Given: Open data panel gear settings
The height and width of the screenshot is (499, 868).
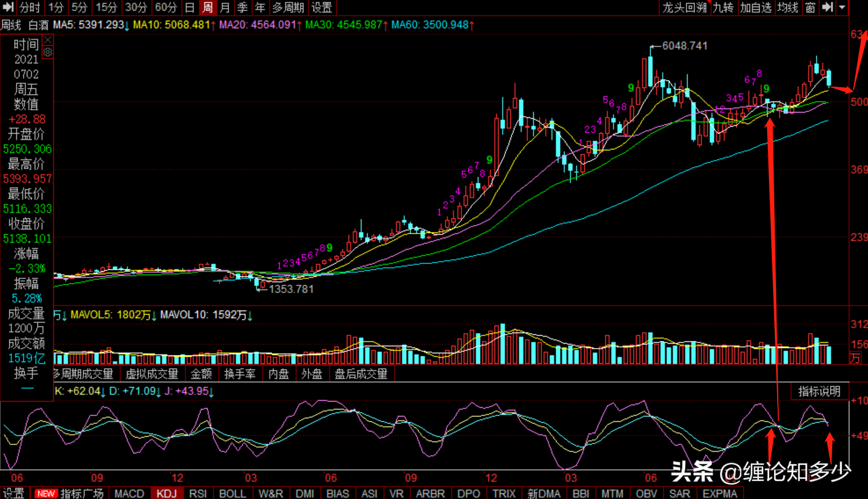Looking at the screenshot, I should [48, 52].
